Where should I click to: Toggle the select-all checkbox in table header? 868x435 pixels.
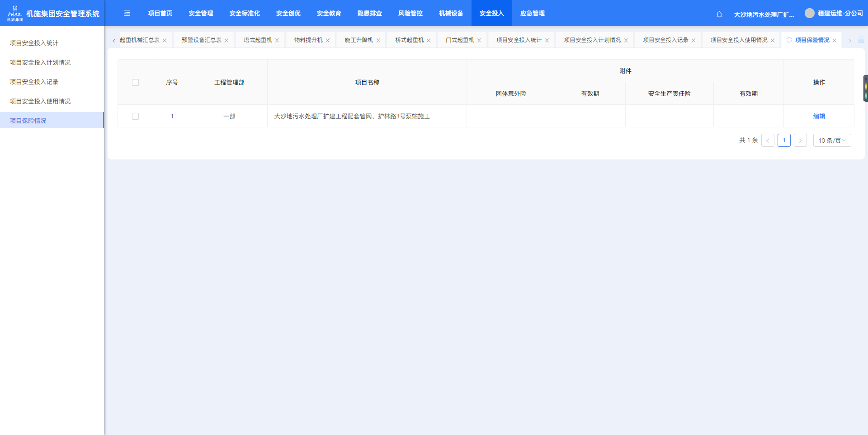pyautogui.click(x=135, y=82)
